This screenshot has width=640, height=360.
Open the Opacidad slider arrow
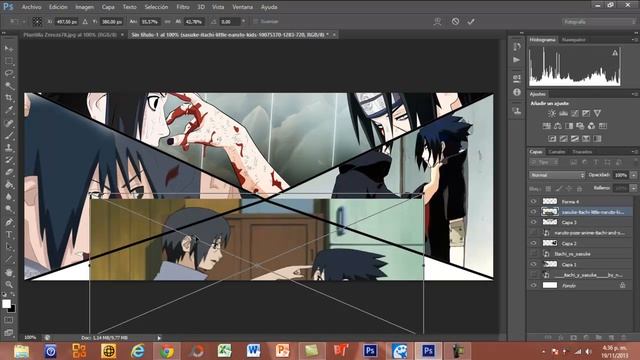click(x=633, y=175)
